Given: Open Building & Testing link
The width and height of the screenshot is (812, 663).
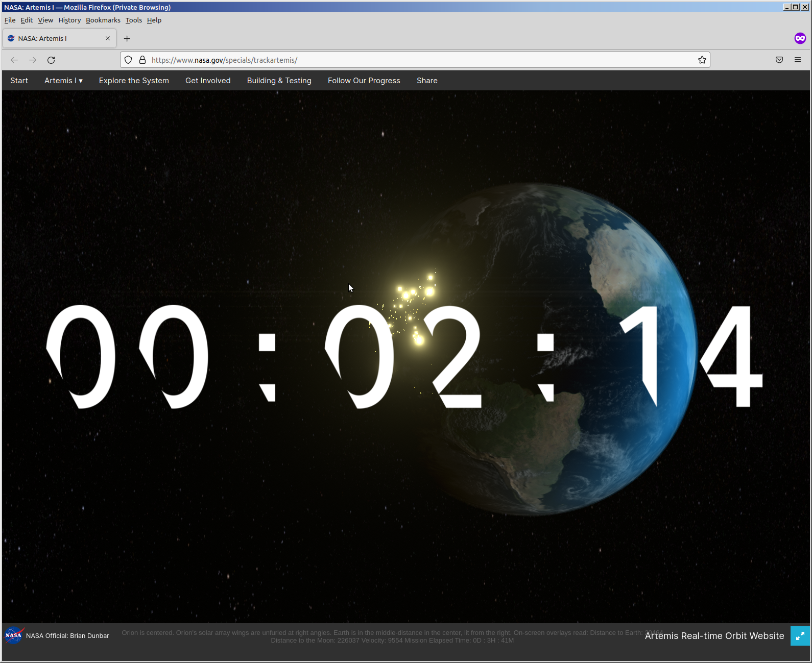Looking at the screenshot, I should tap(279, 81).
